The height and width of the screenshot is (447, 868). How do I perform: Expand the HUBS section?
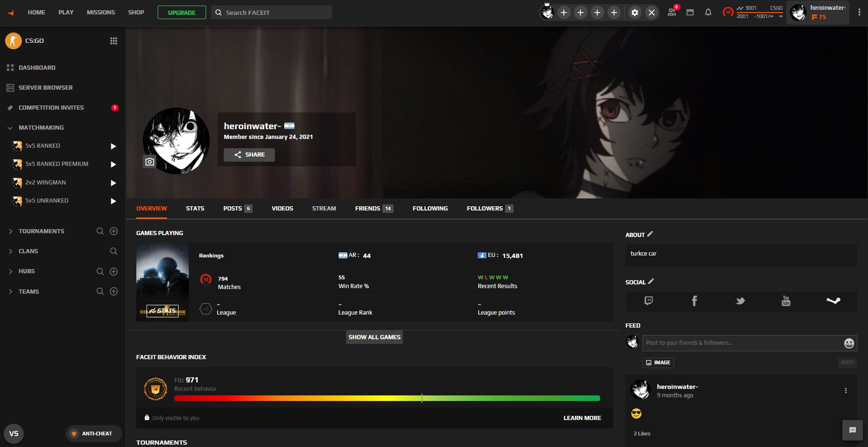click(x=10, y=271)
